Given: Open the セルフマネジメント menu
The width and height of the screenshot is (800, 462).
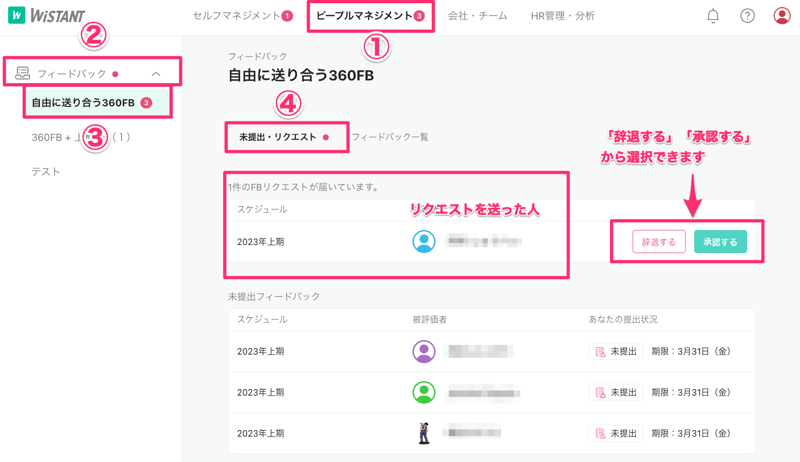Looking at the screenshot, I should click(x=236, y=16).
